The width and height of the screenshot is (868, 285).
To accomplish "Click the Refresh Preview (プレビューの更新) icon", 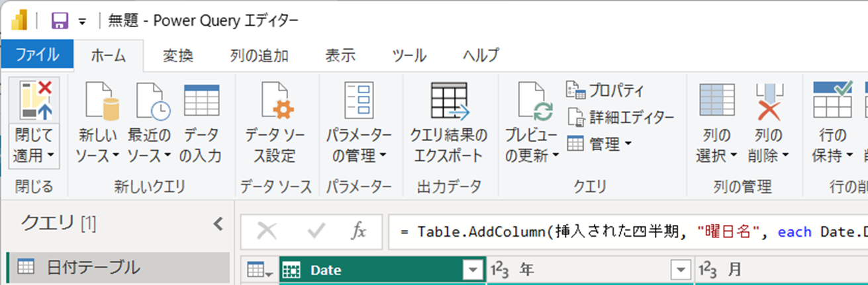I will click(533, 101).
